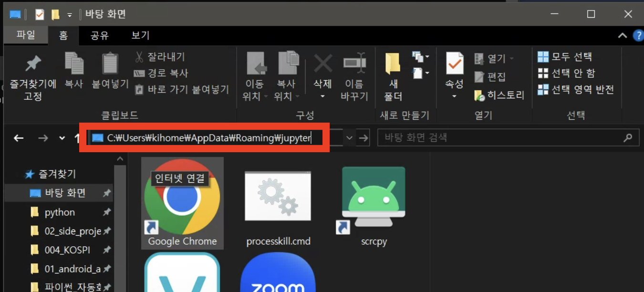Switch to the 공유 ribbon tab
This screenshot has height=292, width=644.
tap(100, 35)
